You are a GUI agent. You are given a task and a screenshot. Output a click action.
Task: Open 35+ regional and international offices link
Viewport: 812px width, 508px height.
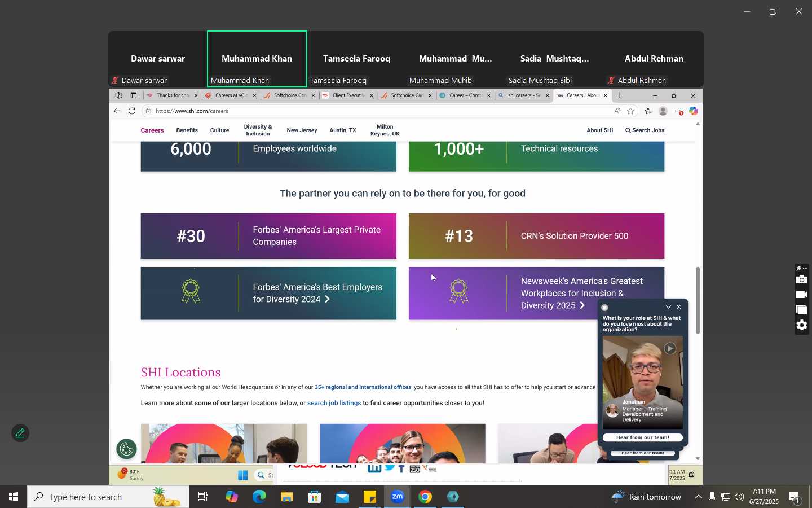coord(363,387)
